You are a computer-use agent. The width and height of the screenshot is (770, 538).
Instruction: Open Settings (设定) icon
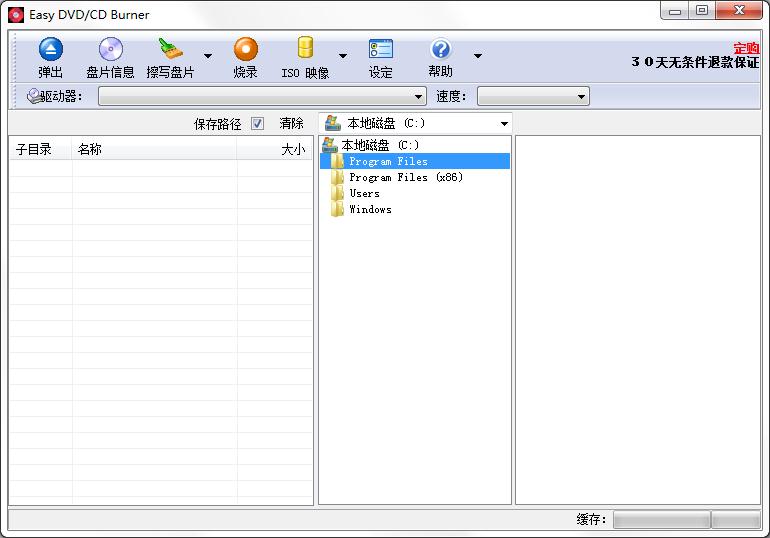(380, 49)
